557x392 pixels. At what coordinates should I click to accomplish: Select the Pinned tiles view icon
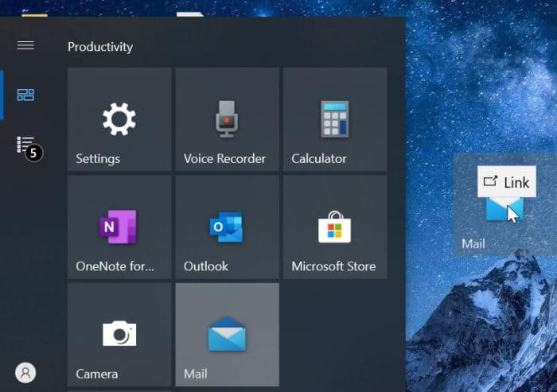[25, 95]
